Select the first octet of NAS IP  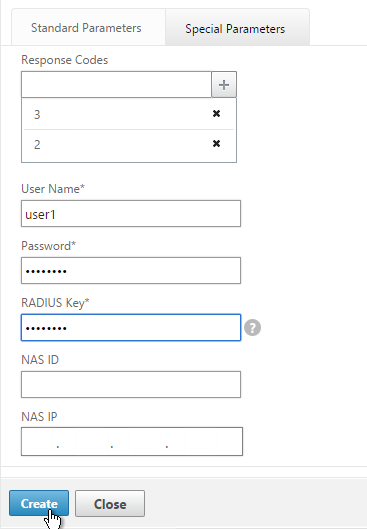click(x=39, y=442)
